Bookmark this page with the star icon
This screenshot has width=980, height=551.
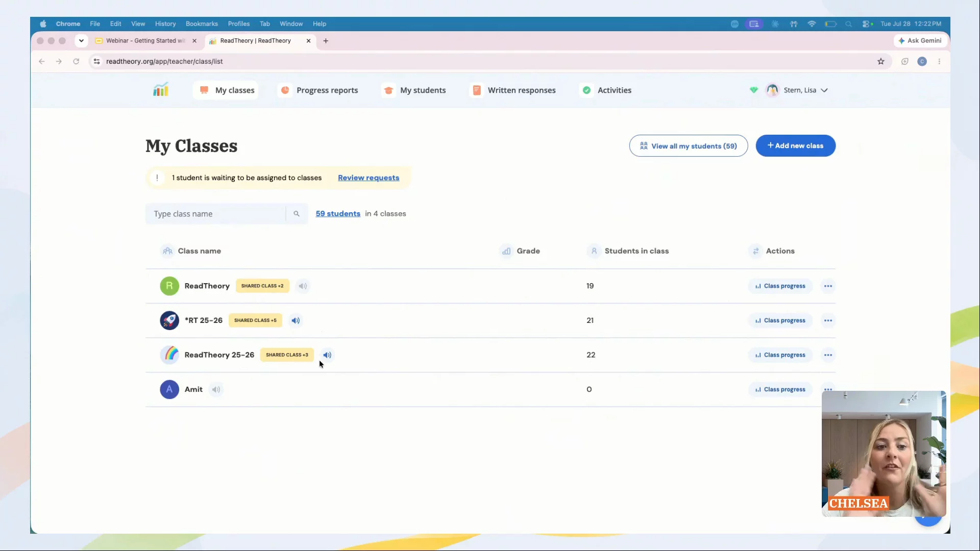[x=880, y=61]
